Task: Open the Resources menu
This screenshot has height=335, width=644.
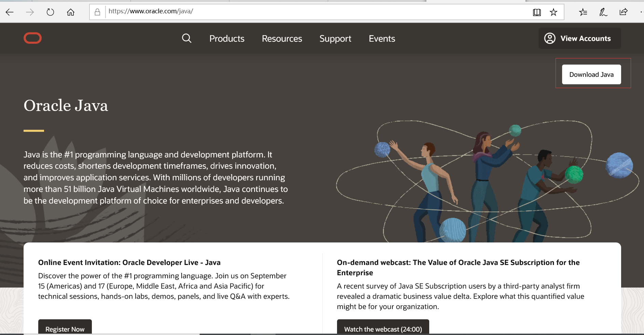Action: click(282, 39)
